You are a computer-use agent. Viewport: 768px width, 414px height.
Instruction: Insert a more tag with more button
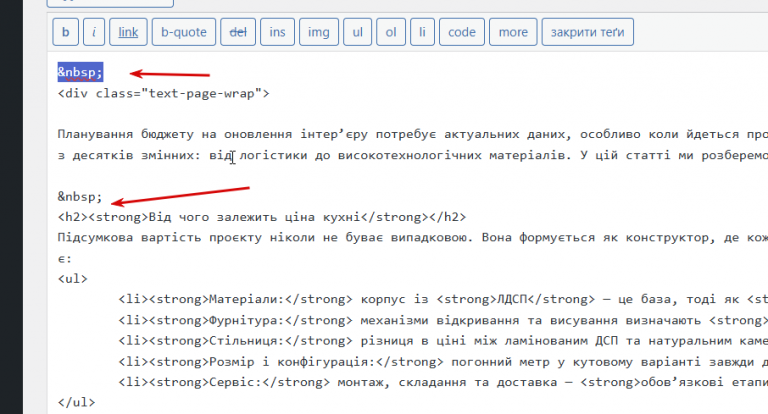pos(513,32)
